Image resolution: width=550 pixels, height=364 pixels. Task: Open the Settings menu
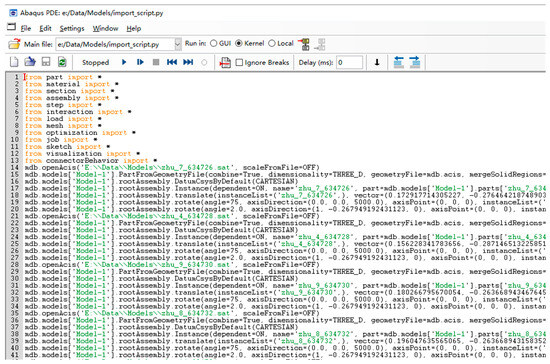click(x=72, y=28)
